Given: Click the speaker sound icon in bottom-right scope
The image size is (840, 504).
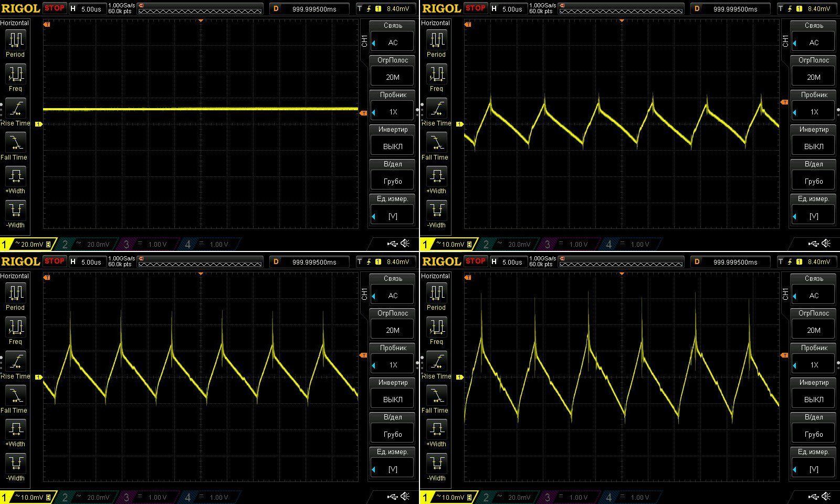Looking at the screenshot, I should [826, 496].
